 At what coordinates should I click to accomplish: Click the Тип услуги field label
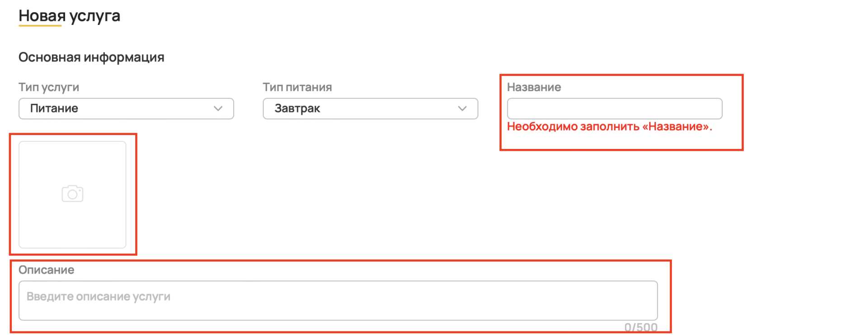[x=49, y=87]
